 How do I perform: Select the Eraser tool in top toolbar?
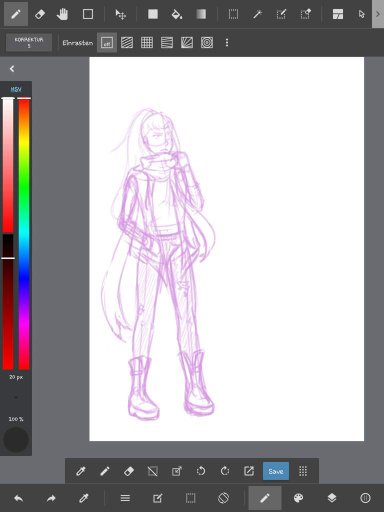tap(40, 14)
